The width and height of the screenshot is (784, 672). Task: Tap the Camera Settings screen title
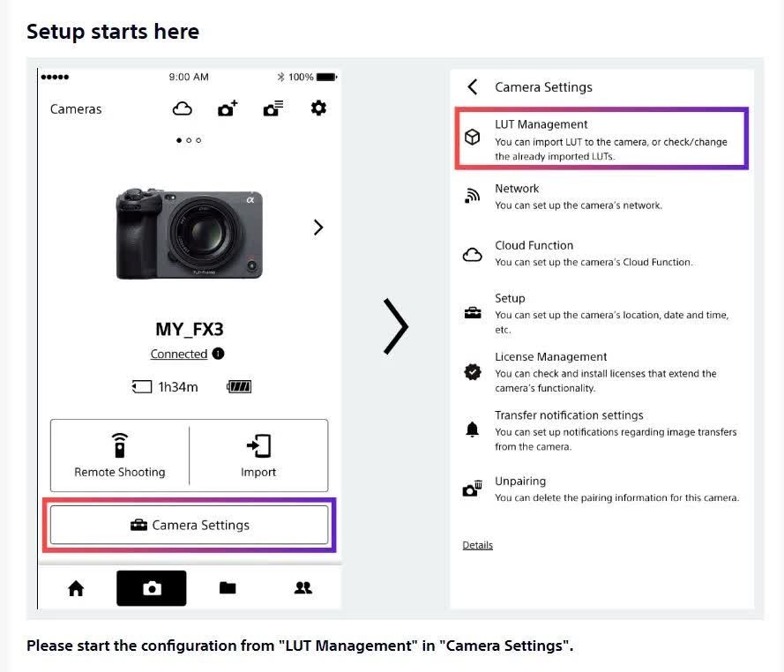coord(543,87)
